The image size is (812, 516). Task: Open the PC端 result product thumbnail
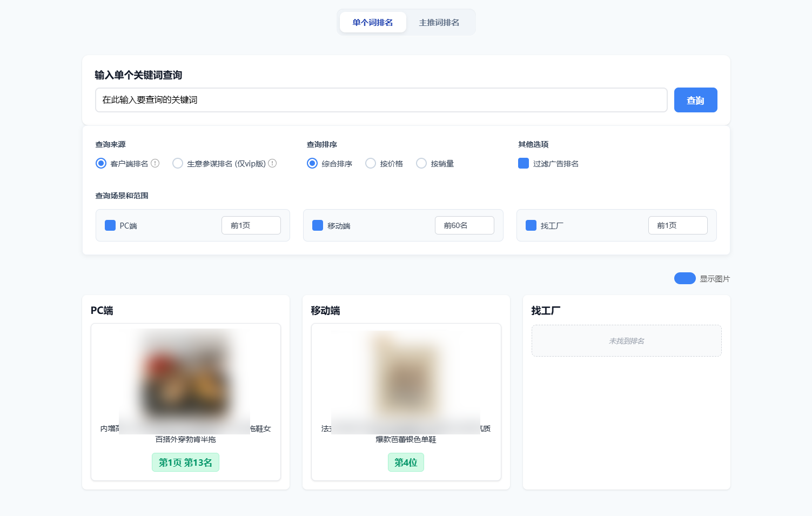point(185,378)
